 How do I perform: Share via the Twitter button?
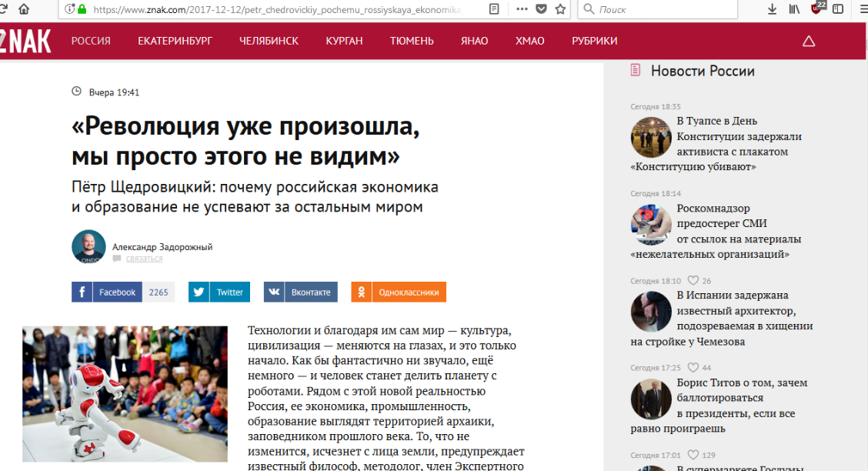pyautogui.click(x=219, y=292)
